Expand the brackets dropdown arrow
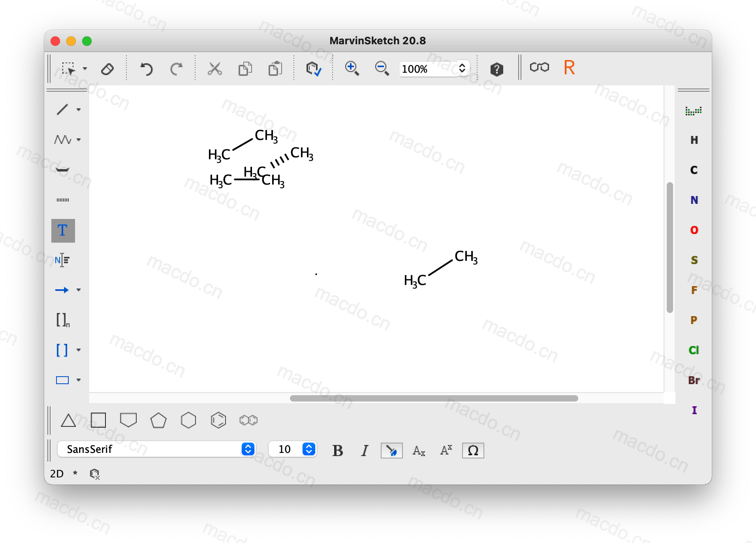756x543 pixels. pos(79,350)
